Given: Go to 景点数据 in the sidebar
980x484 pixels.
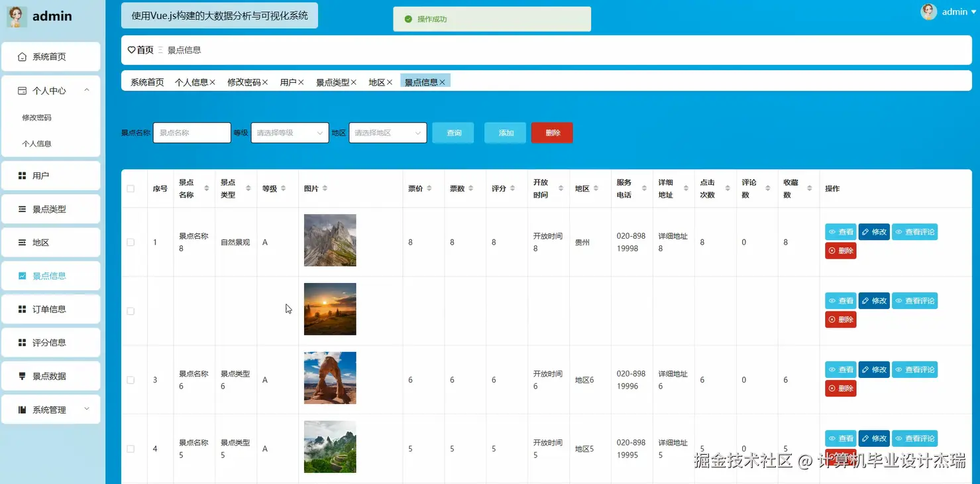Looking at the screenshot, I should [50, 376].
